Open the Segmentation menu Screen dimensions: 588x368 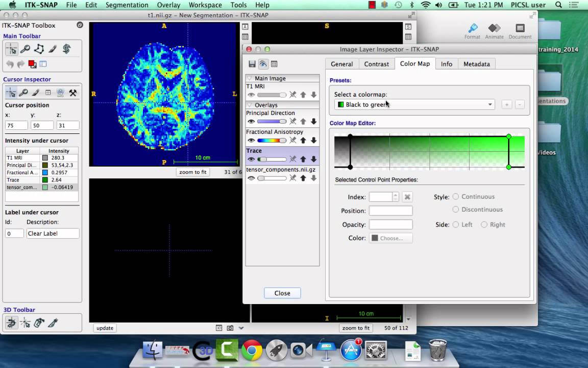(x=127, y=5)
